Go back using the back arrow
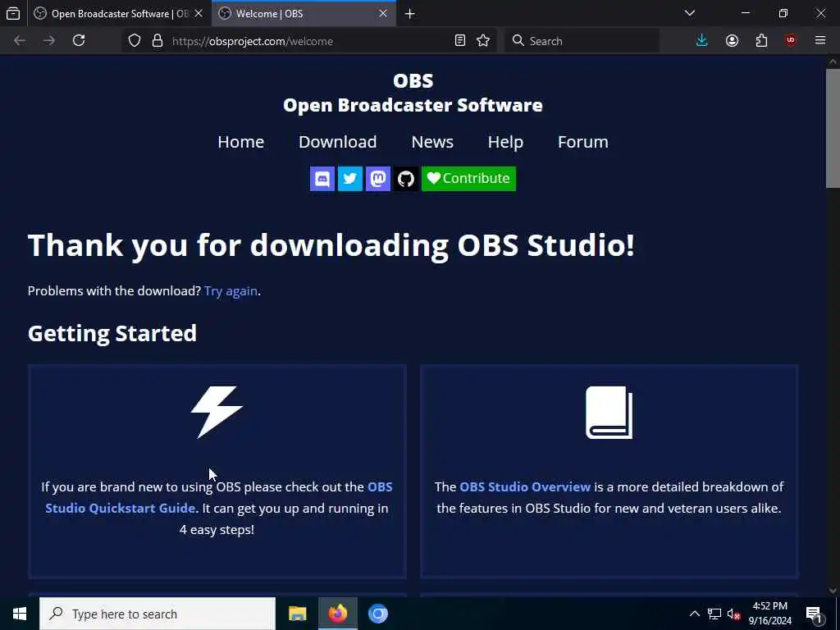840x630 pixels. [x=20, y=41]
